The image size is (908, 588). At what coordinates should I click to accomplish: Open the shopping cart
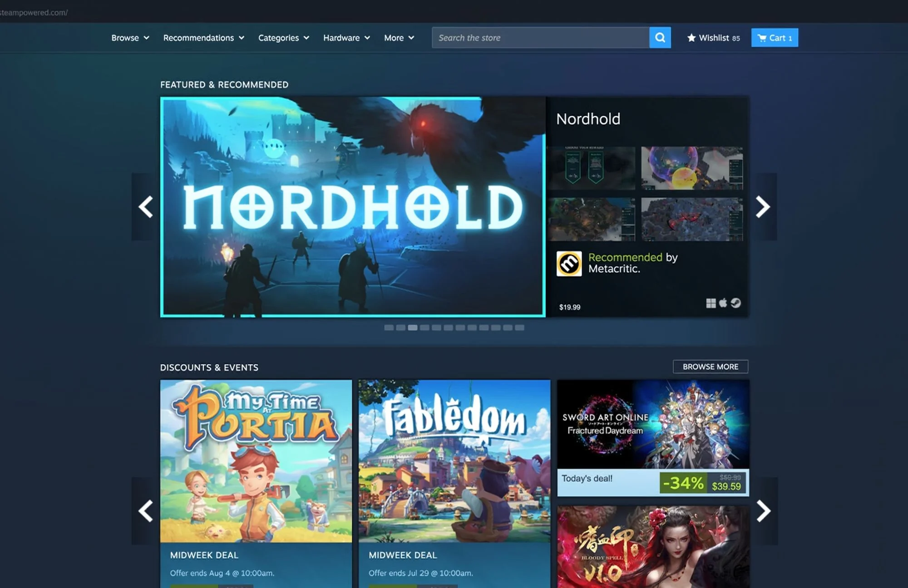(775, 38)
